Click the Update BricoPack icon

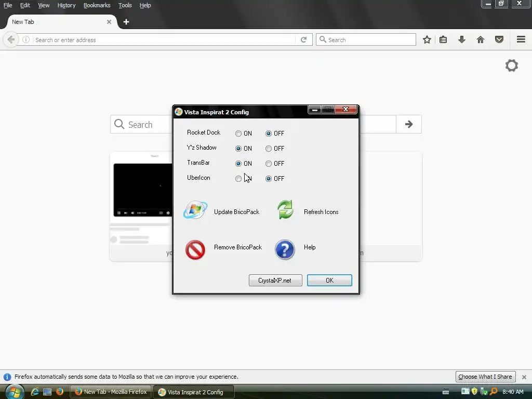tap(195, 210)
